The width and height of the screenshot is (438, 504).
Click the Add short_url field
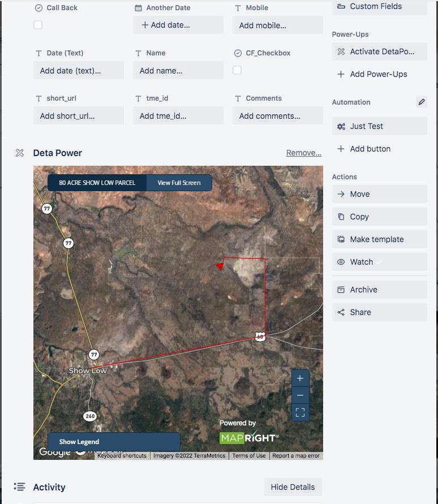pyautogui.click(x=79, y=116)
